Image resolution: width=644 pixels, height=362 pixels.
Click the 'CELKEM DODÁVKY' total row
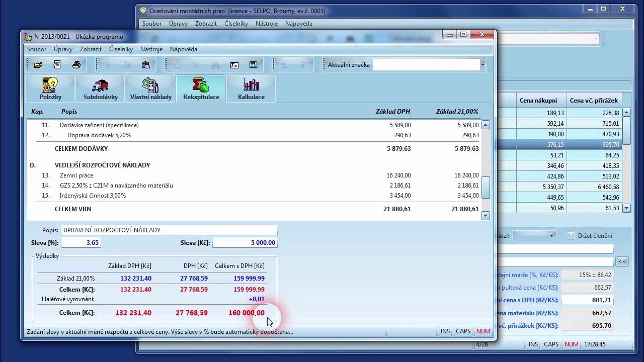coord(255,149)
